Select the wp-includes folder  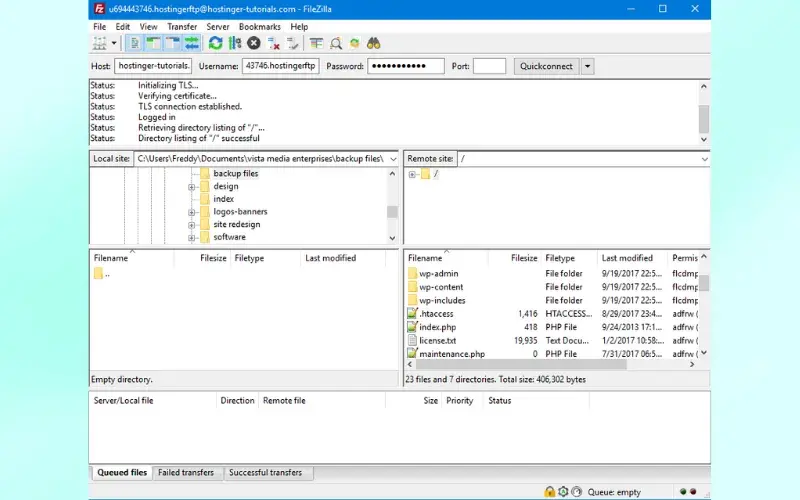tap(442, 300)
